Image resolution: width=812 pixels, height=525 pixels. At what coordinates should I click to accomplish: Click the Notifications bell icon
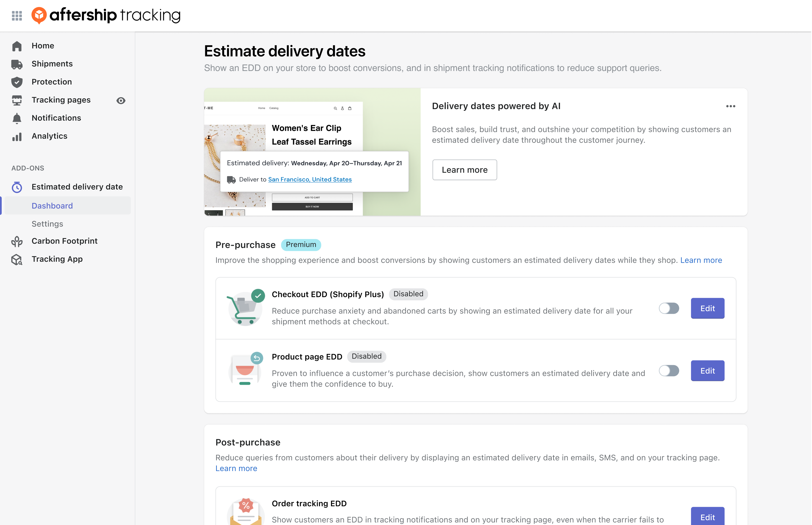coord(17,118)
